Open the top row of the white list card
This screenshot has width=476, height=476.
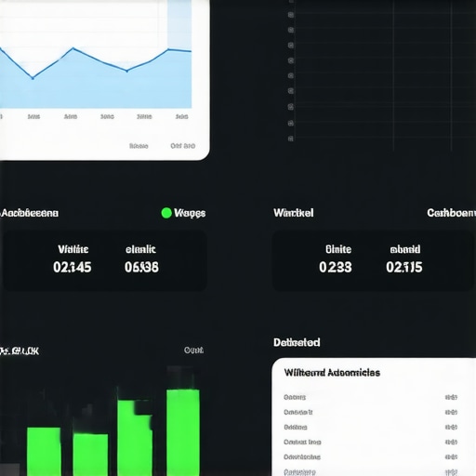(371, 397)
